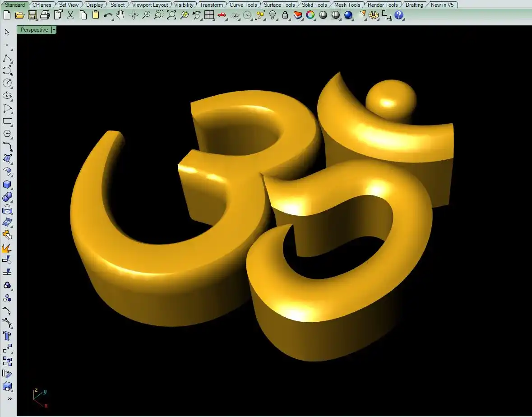Open the color wheel object properties
This screenshot has width=532, height=417.
click(310, 15)
